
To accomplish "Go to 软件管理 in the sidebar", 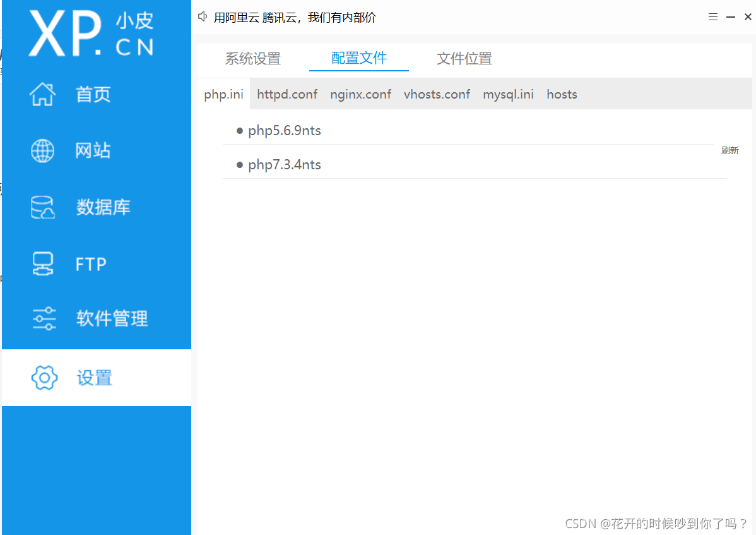I will 112,318.
